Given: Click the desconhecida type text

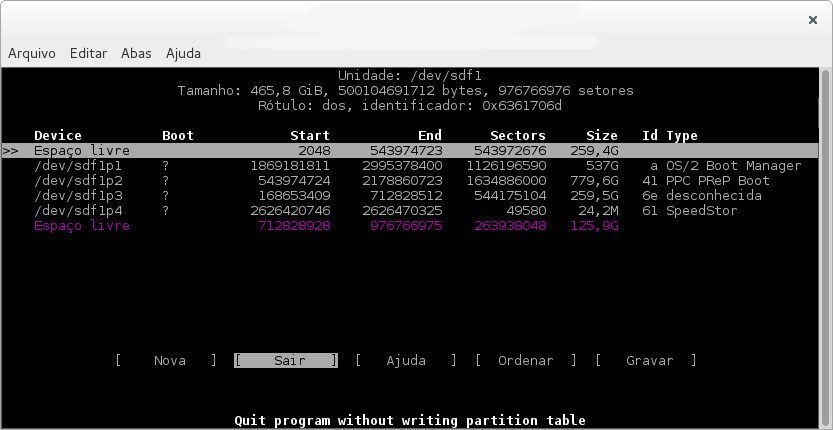Looking at the screenshot, I should pos(714,196).
